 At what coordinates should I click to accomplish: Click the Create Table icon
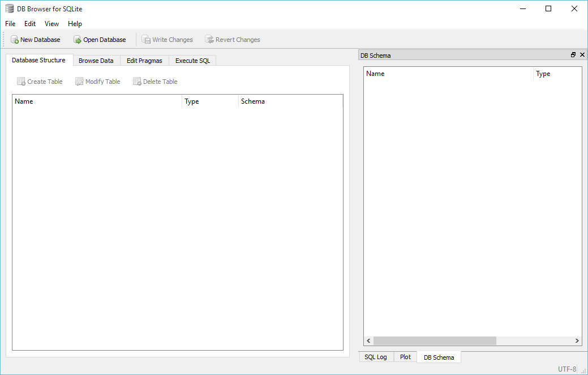pos(21,82)
